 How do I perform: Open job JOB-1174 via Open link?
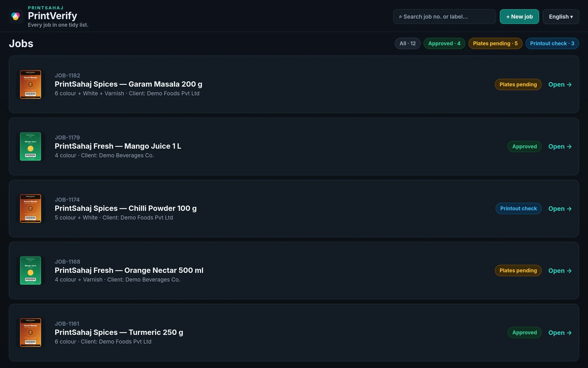560,208
